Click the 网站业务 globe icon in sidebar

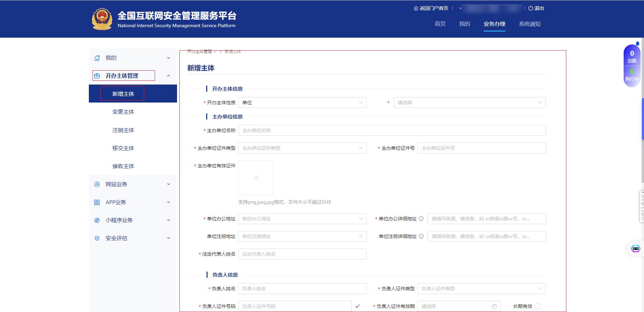97,184
